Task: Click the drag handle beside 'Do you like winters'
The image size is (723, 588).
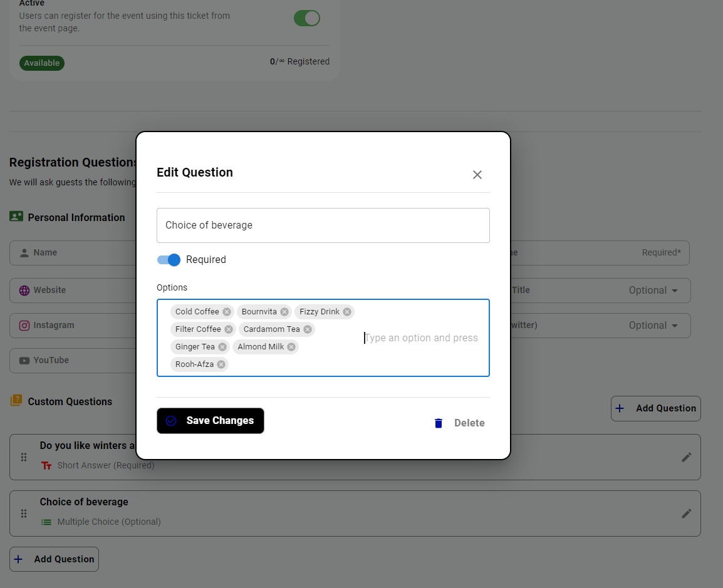Action: coord(23,457)
